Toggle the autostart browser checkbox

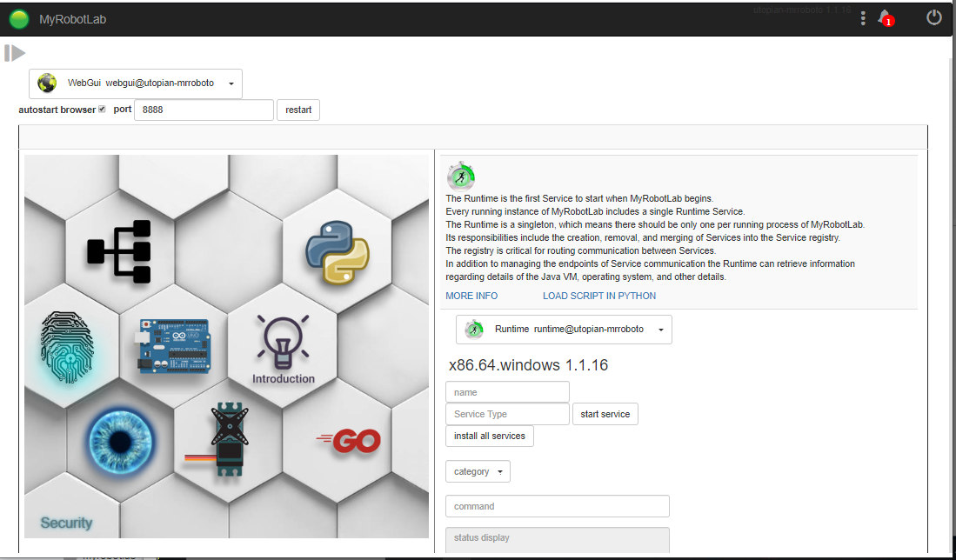(102, 109)
